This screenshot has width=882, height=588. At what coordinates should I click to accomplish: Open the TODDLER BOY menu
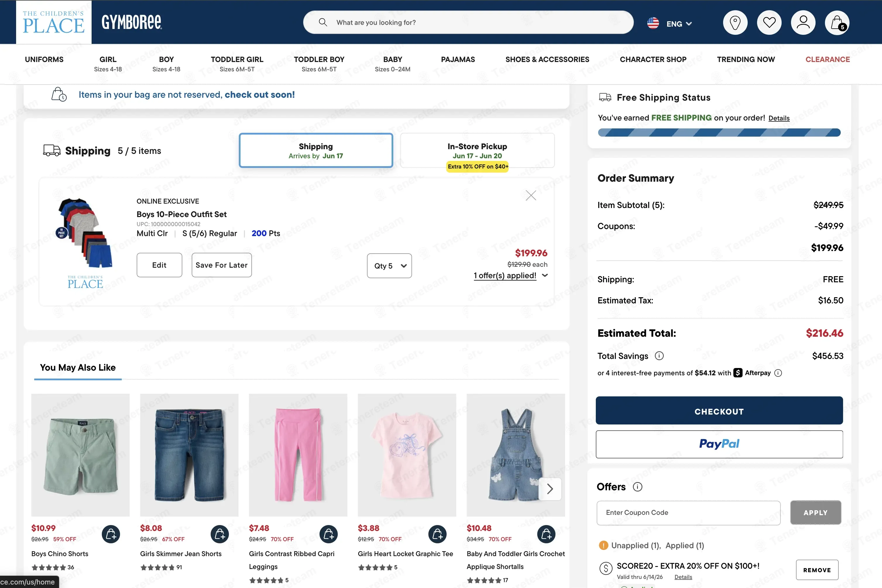coord(319,64)
